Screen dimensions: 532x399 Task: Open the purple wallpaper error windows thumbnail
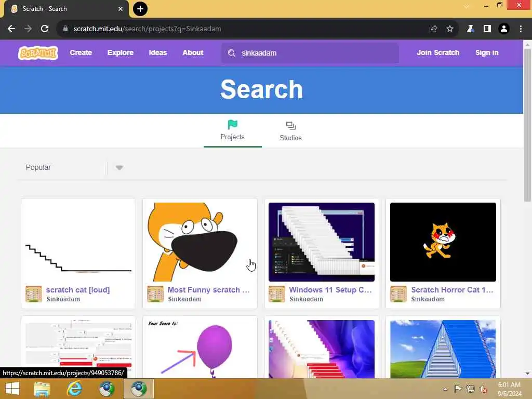[x=321, y=349]
